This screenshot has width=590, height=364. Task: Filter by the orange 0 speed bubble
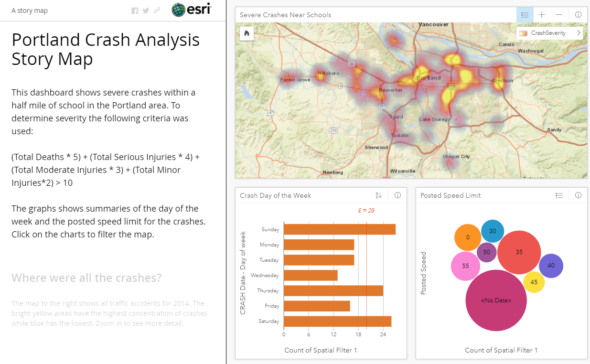tap(468, 237)
